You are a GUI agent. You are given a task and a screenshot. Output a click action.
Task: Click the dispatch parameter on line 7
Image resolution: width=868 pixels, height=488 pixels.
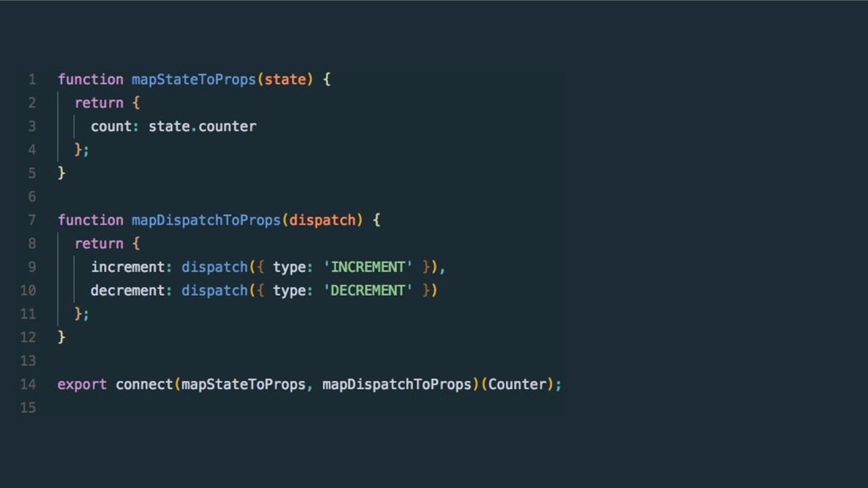(x=322, y=220)
